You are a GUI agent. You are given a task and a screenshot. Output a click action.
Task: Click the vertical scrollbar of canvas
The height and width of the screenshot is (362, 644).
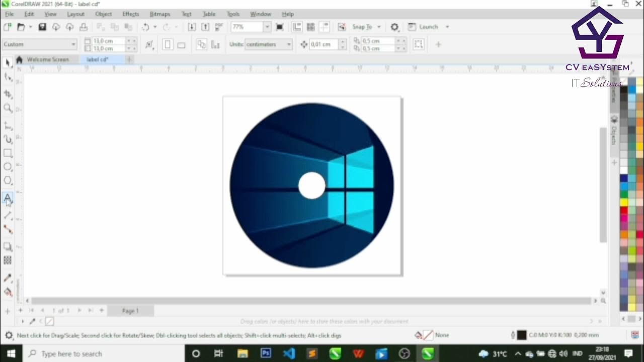[x=603, y=185]
